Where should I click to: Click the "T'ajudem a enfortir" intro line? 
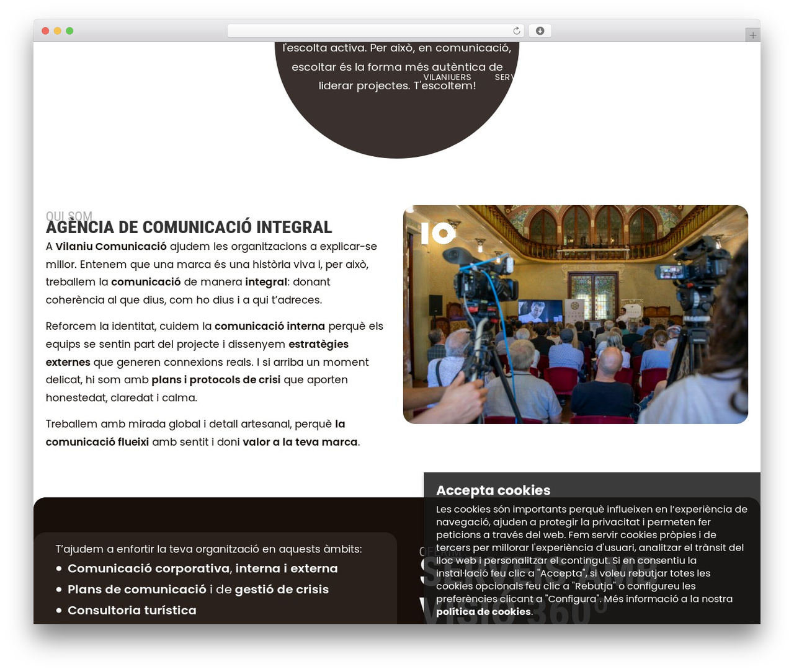208,549
